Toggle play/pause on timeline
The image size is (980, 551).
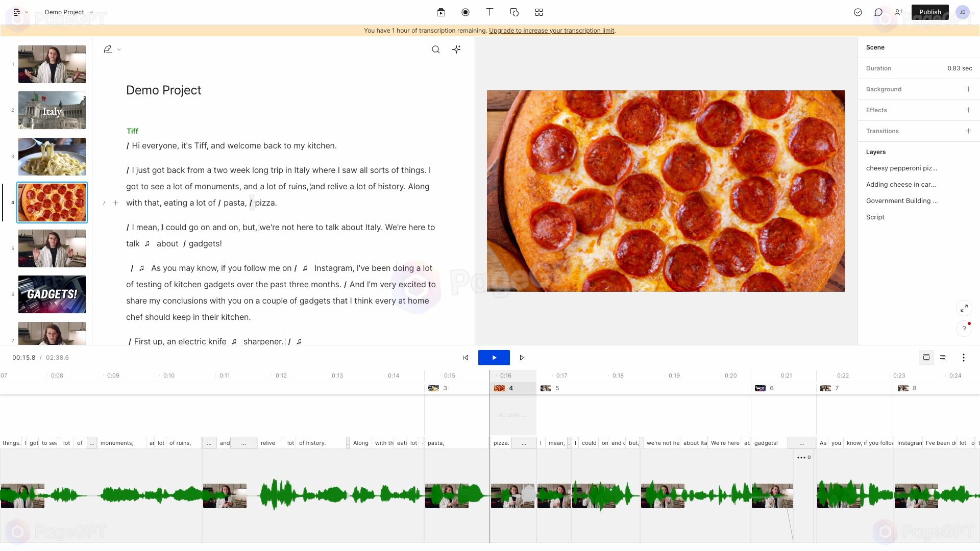point(494,357)
